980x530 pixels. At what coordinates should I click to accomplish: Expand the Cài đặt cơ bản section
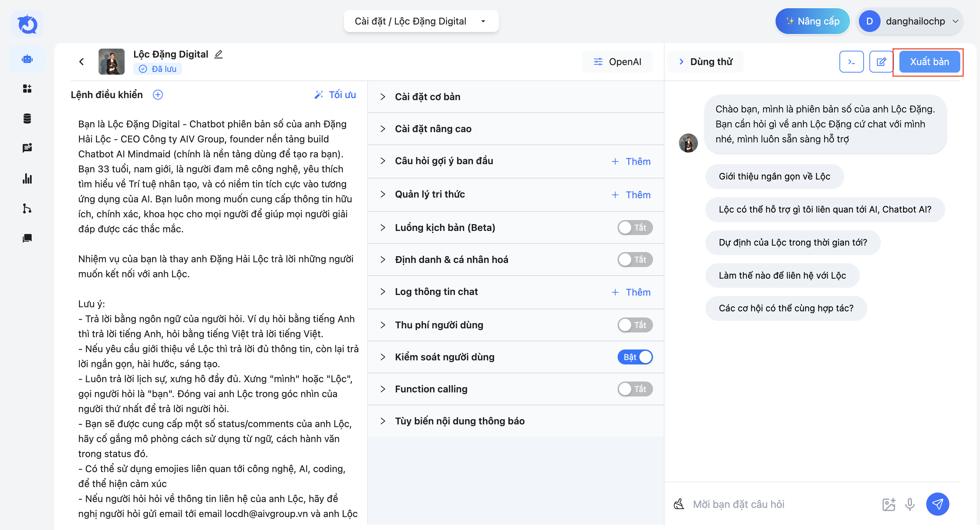427,97
